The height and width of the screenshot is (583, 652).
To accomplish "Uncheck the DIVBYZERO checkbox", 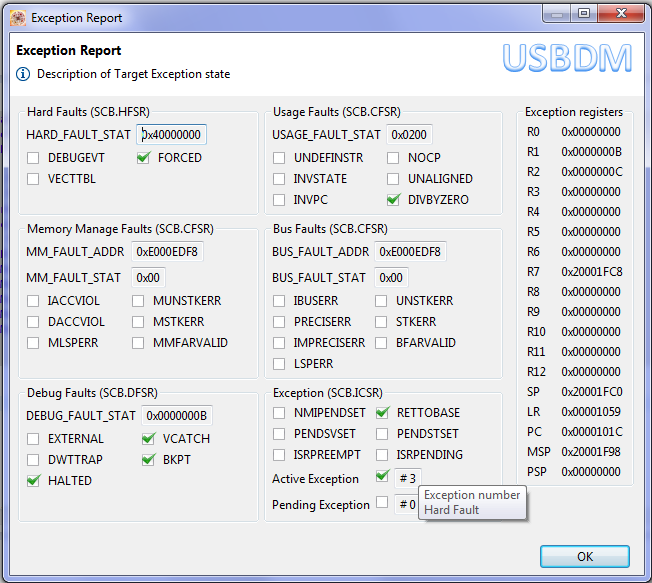I will coord(394,200).
